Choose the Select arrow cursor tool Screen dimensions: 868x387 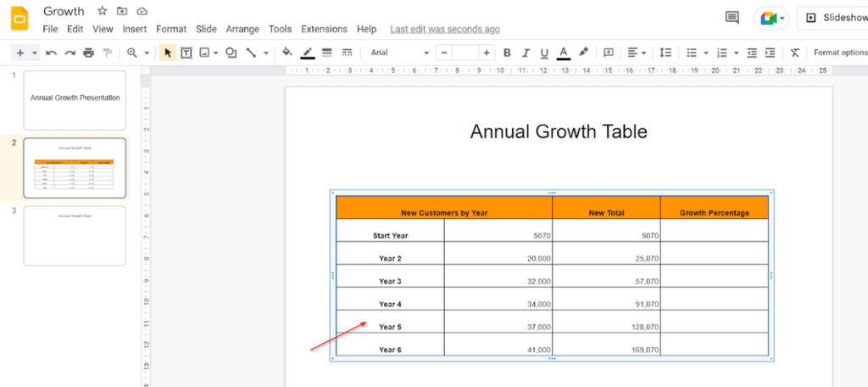pyautogui.click(x=169, y=53)
